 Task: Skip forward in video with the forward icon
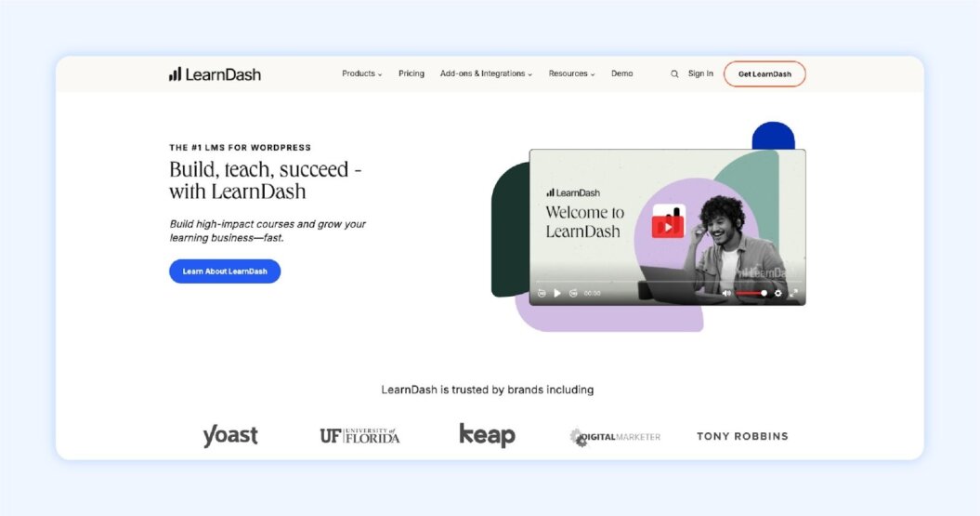573,293
